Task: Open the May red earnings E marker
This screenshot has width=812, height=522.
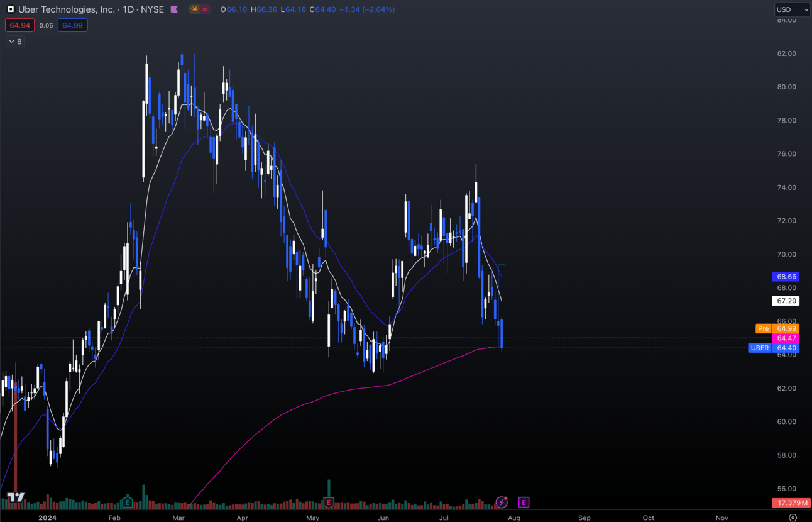Action: [328, 503]
